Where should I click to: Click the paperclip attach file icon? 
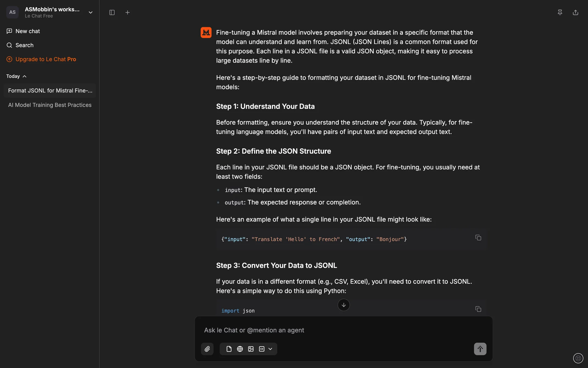207,349
